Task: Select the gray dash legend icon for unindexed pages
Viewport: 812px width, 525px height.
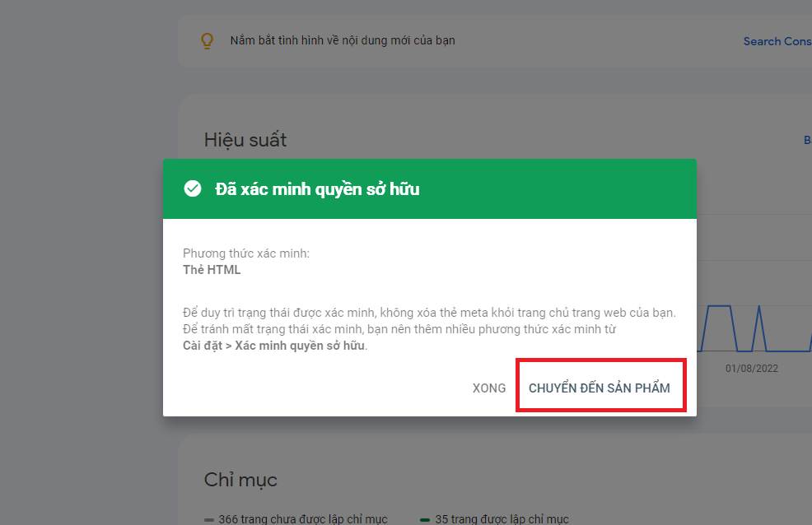Action: [208, 519]
